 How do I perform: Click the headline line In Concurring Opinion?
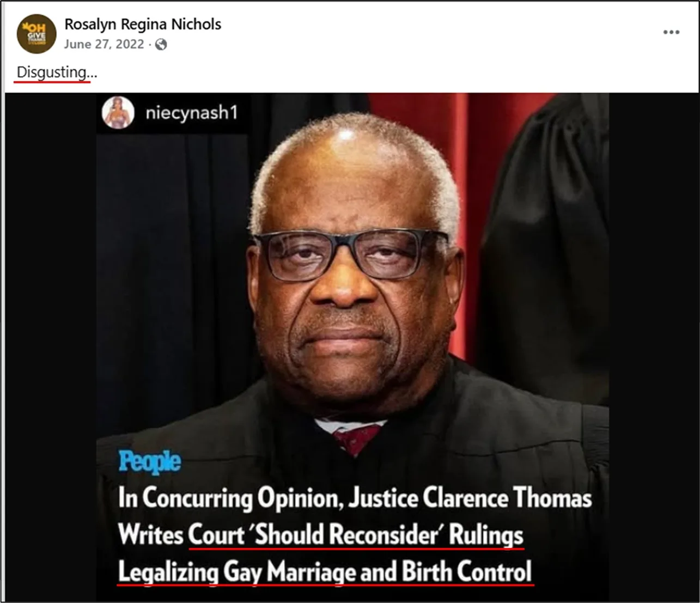(355, 498)
